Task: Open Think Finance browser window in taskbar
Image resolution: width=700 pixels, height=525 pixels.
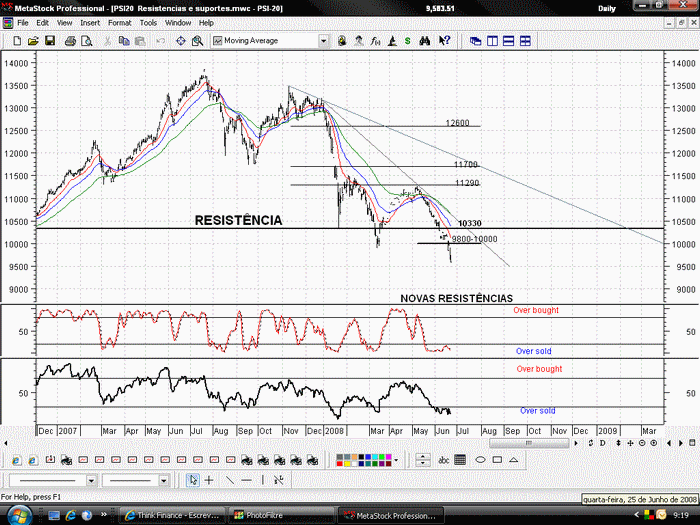Action: tap(172, 515)
